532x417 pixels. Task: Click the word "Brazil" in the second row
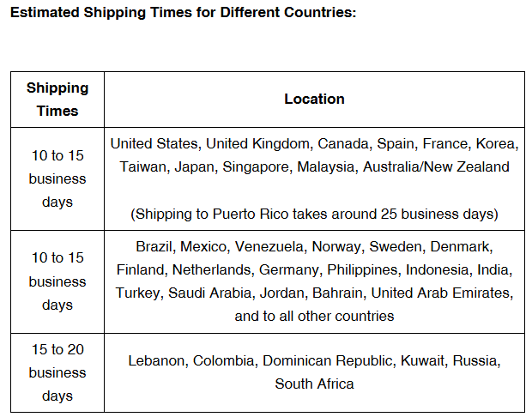tap(153, 246)
